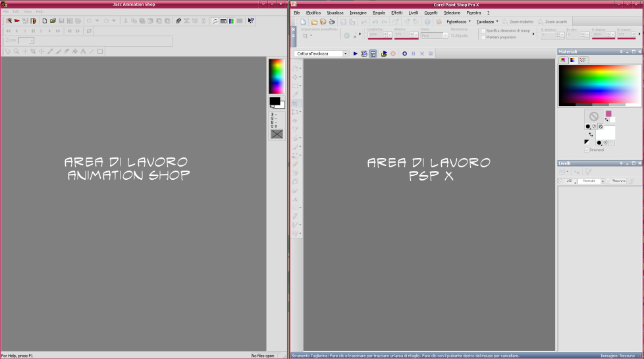Select the Mover tool in Animation Shop

click(41, 51)
